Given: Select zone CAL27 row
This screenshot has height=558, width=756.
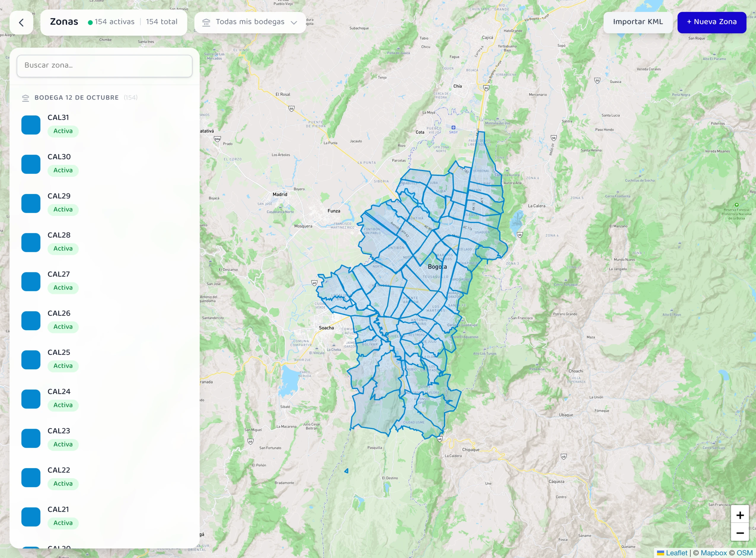Looking at the screenshot, I should (x=105, y=281).
